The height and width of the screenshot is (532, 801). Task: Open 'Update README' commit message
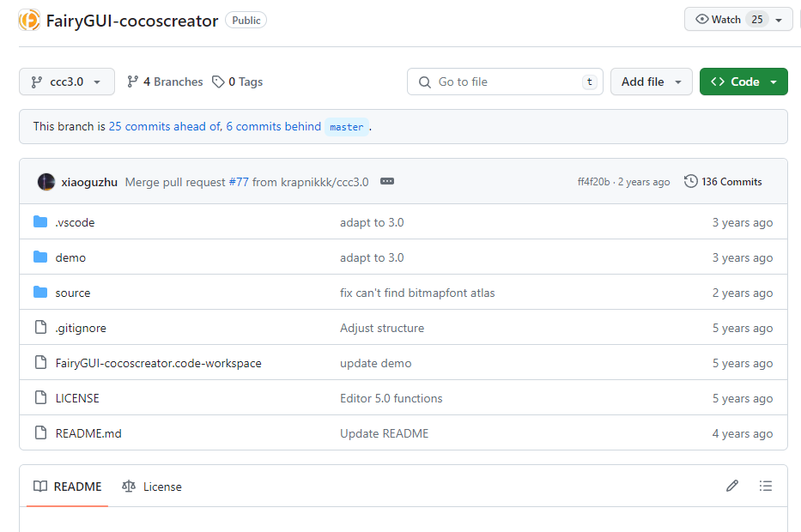[384, 434]
